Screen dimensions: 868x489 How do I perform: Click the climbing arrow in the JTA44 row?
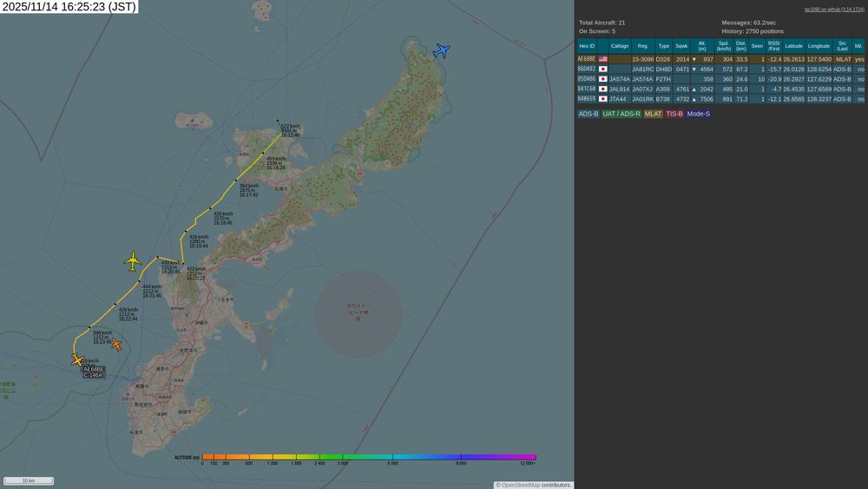[x=694, y=99]
